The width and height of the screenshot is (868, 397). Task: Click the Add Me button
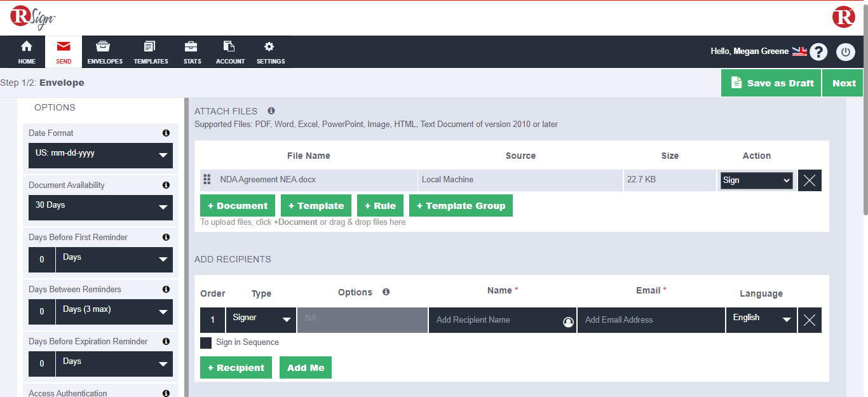pos(306,368)
